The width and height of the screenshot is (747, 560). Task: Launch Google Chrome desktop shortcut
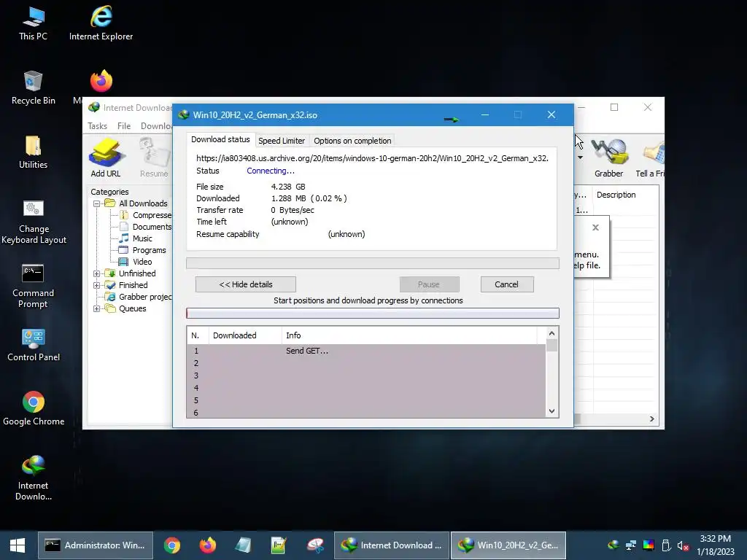34,409
